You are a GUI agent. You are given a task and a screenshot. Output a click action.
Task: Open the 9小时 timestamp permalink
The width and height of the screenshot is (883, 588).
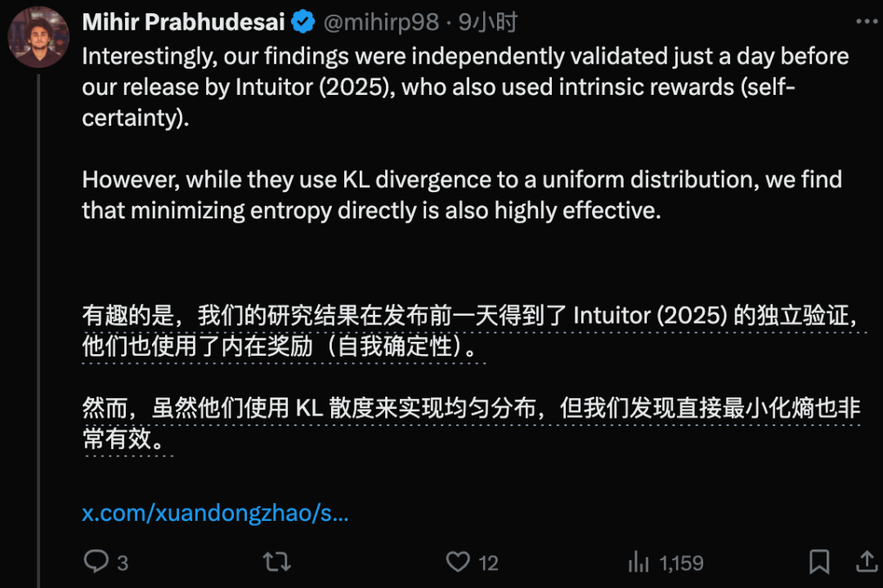tap(487, 22)
